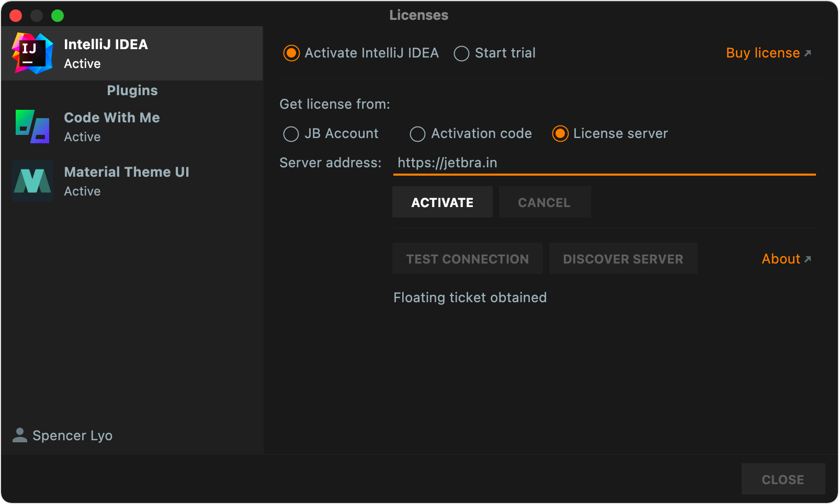Click the IntelliJ IDEA logo icon
The height and width of the screenshot is (504, 839).
[32, 53]
